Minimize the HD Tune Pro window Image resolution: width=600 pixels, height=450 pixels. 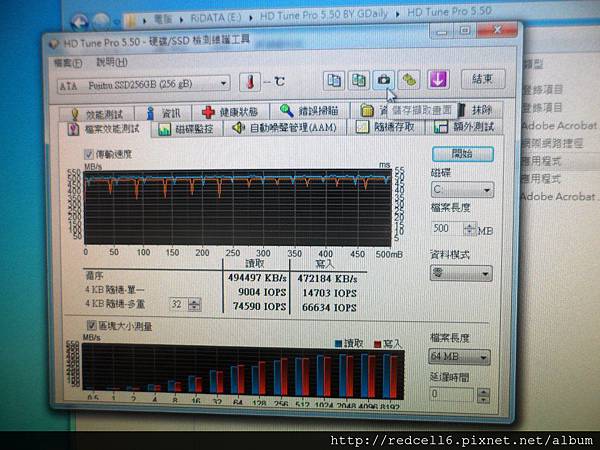441,32
